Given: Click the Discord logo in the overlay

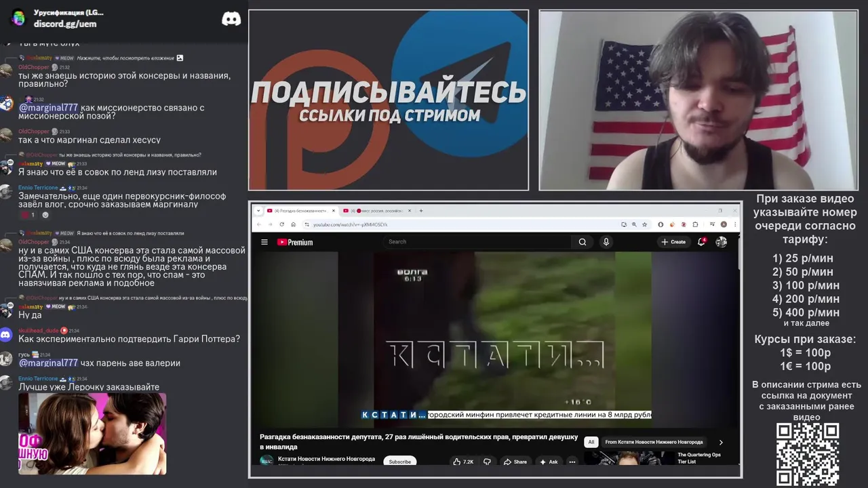Looking at the screenshot, I should click(x=231, y=19).
